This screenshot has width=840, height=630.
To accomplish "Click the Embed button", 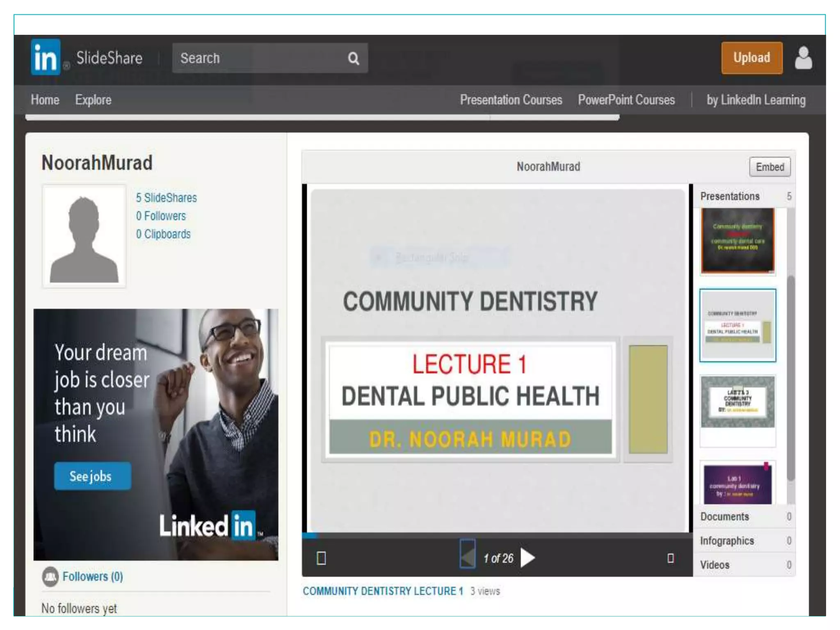I will pyautogui.click(x=769, y=167).
